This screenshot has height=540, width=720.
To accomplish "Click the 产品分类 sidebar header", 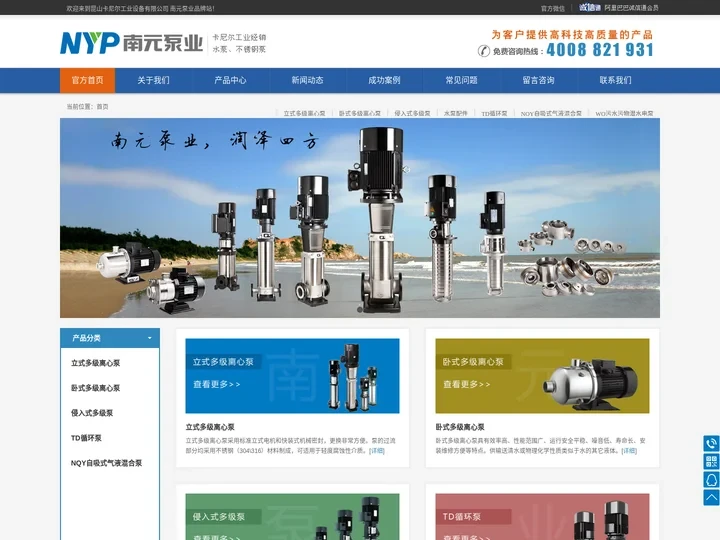I will [110, 338].
